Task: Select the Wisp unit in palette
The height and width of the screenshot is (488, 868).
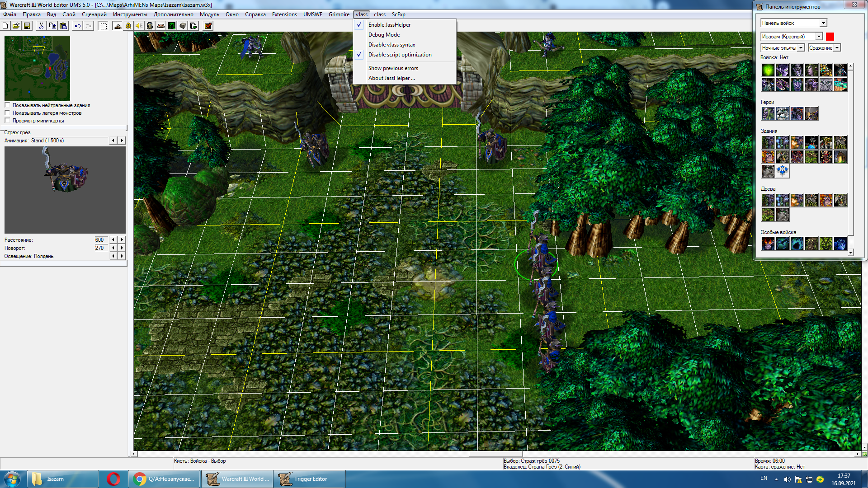Action: pos(768,70)
